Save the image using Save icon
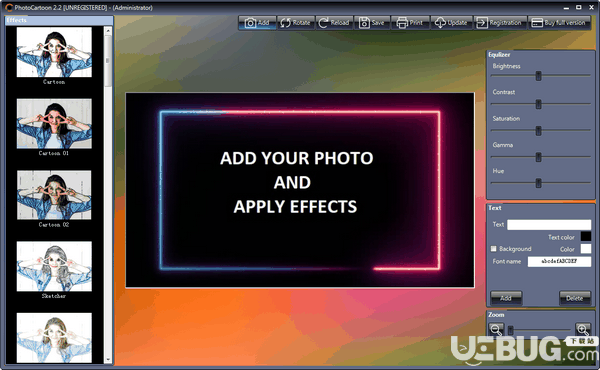The height and width of the screenshot is (370, 600). click(x=372, y=23)
